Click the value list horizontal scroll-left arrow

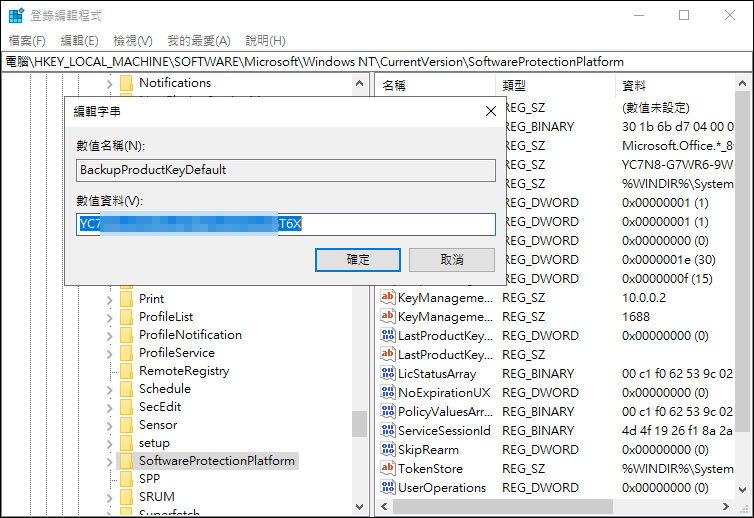[x=384, y=506]
